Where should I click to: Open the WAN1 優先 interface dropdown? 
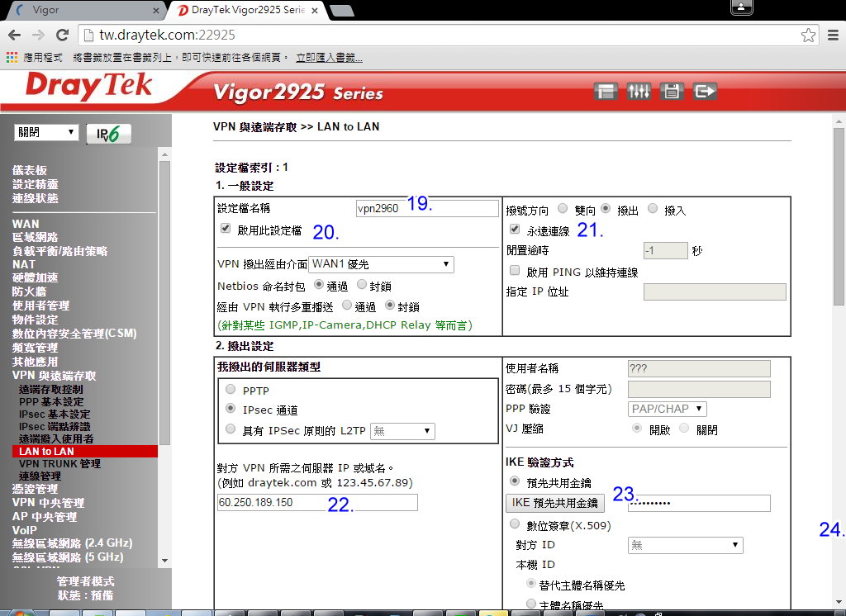(x=381, y=264)
